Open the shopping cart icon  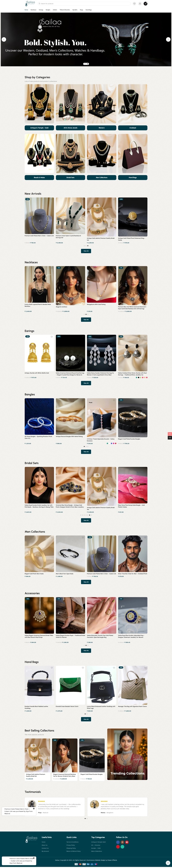tap(146, 4)
